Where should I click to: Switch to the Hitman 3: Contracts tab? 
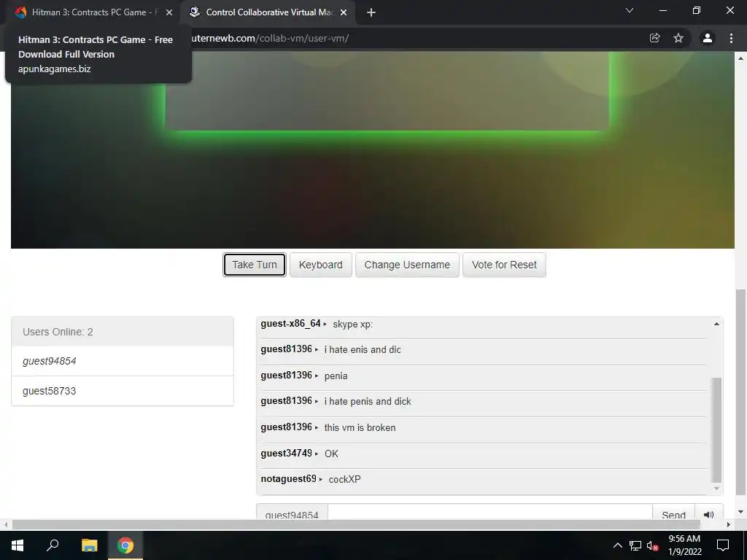pyautogui.click(x=93, y=12)
